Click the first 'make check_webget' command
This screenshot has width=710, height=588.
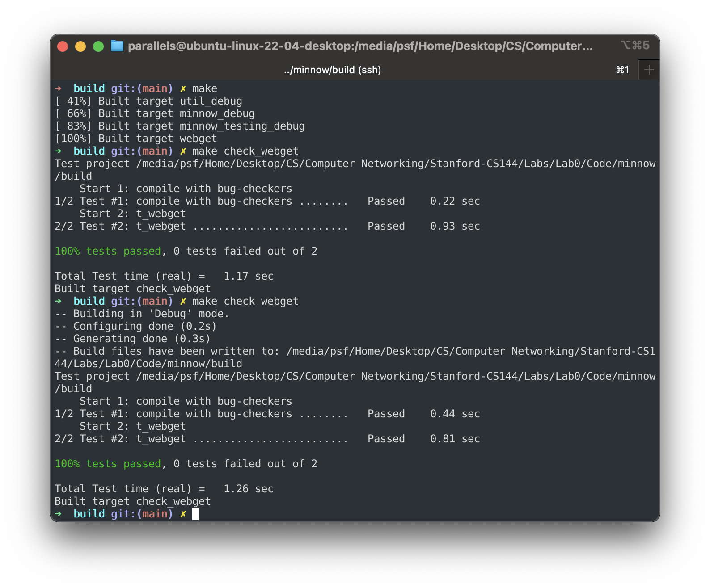[245, 151]
